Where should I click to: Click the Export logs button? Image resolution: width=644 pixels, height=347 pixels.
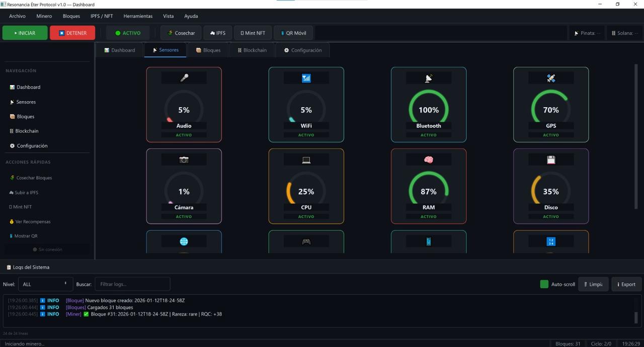[x=626, y=284]
